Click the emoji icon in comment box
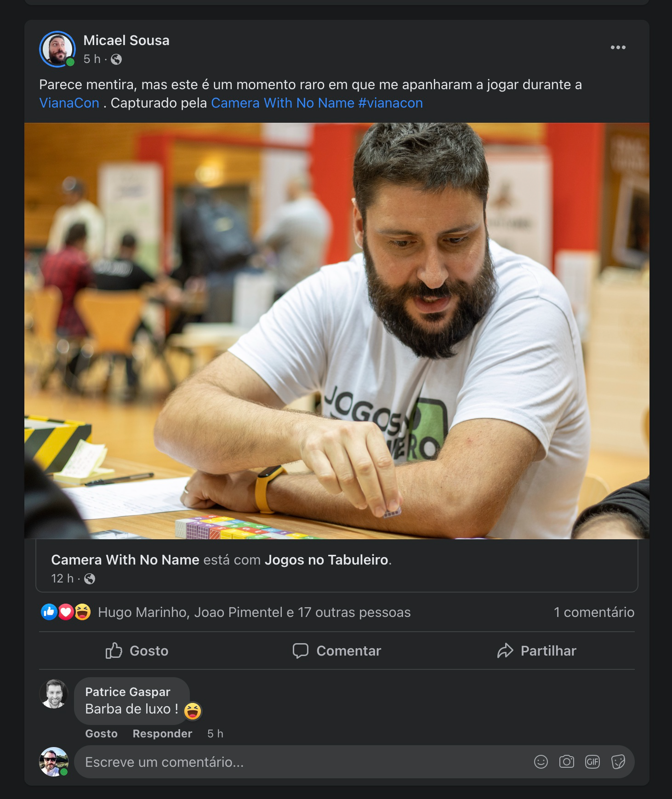This screenshot has width=672, height=799. (x=541, y=762)
